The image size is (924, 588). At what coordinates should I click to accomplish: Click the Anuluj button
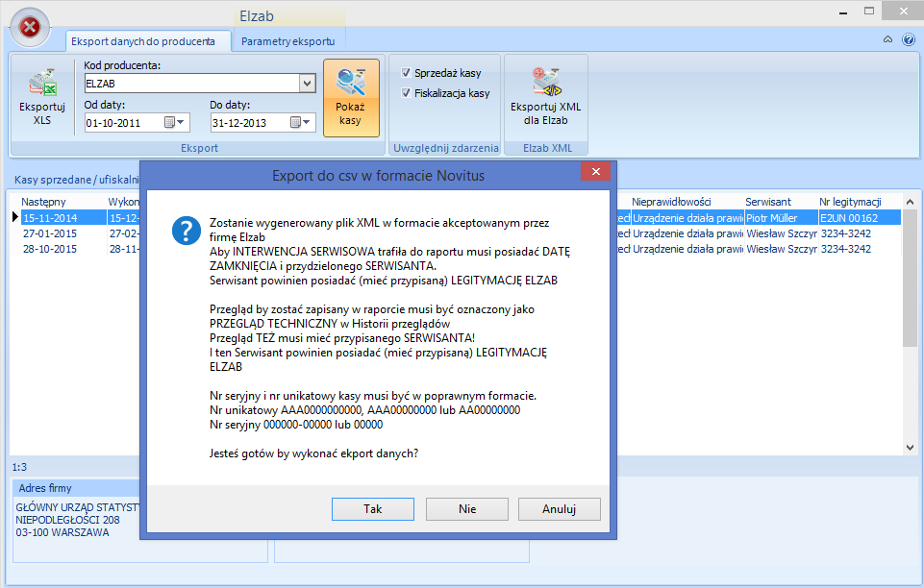click(x=559, y=508)
